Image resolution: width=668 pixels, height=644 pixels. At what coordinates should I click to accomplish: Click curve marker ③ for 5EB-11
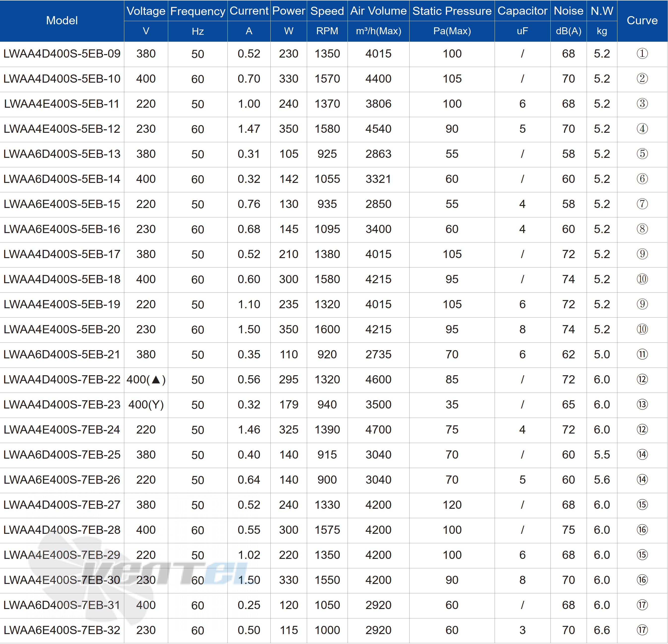tap(642, 104)
